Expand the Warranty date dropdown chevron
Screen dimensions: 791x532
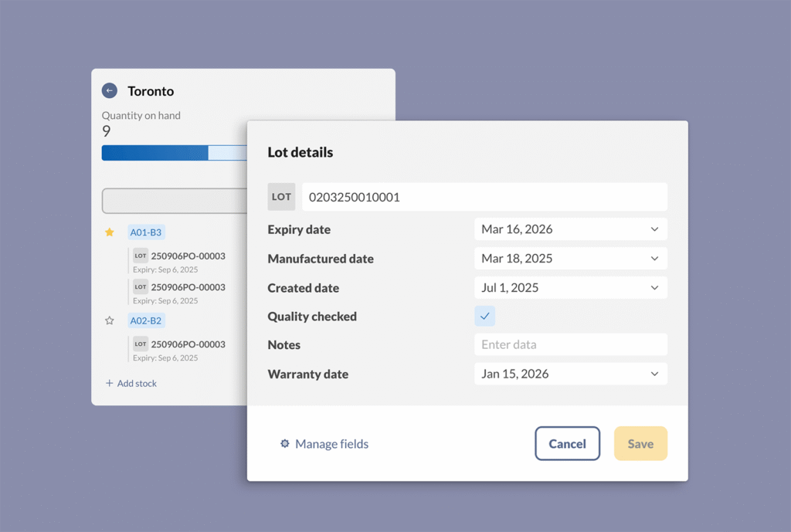coord(654,374)
